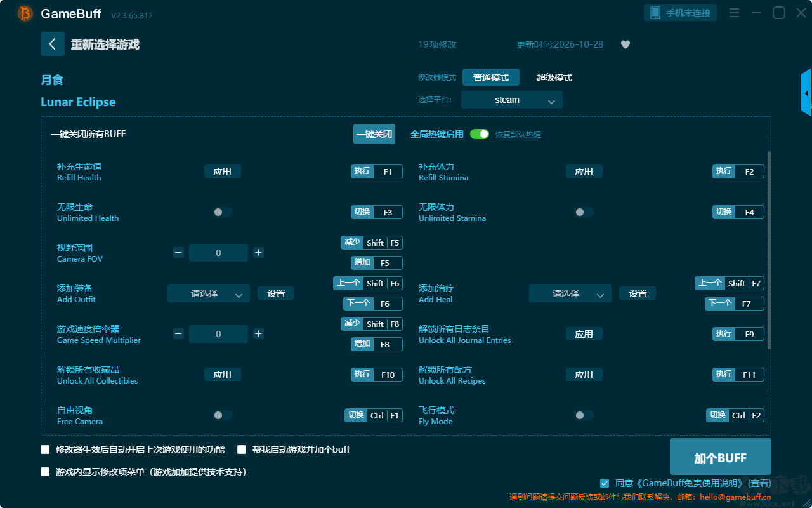Screen dimensions: 812x508
Task: Enable Unlimited Health toggle
Action: [x=223, y=212]
